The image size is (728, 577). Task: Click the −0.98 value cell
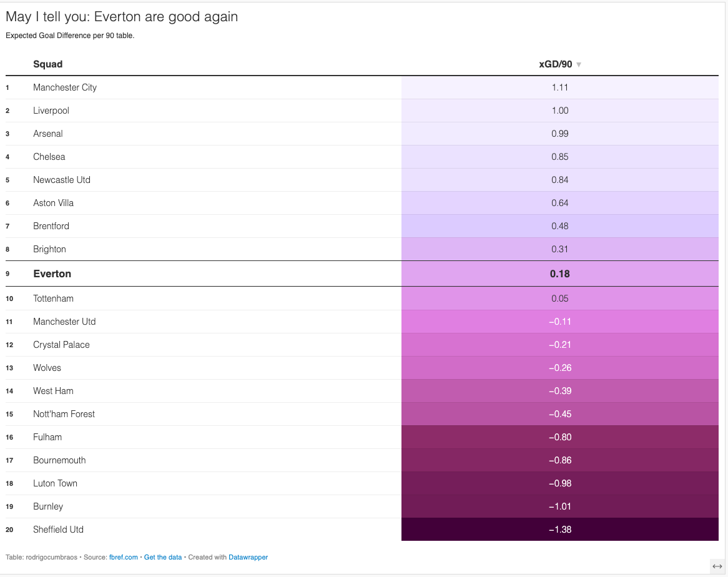560,483
